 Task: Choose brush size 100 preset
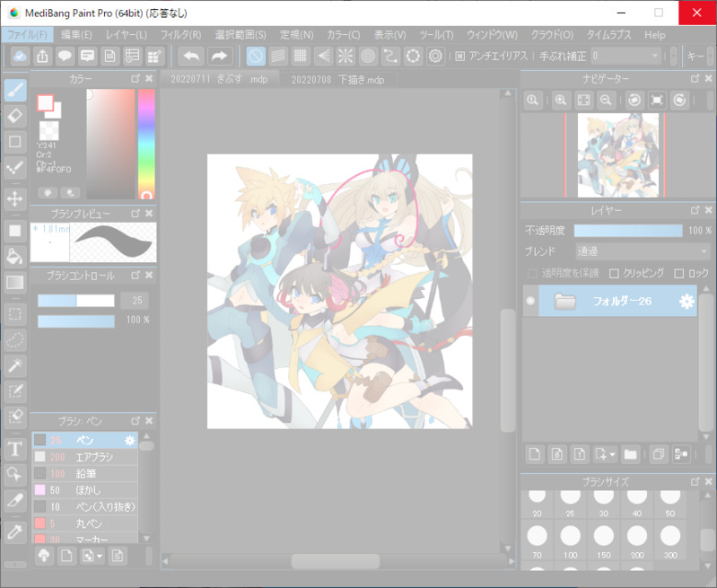point(570,541)
